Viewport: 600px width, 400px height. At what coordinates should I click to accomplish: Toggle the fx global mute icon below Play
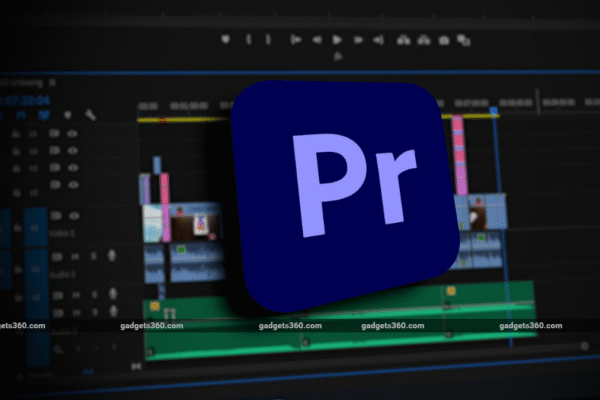338,57
